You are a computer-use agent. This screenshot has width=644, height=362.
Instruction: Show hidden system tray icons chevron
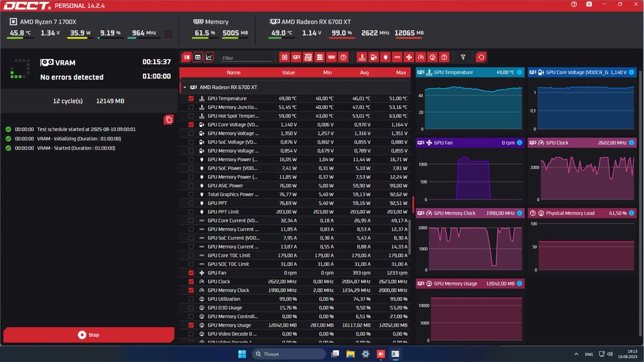point(576,354)
